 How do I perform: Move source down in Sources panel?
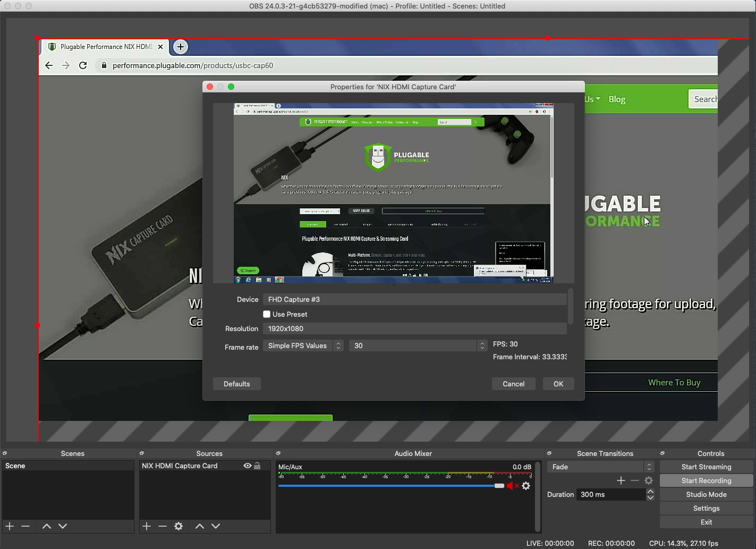point(216,526)
